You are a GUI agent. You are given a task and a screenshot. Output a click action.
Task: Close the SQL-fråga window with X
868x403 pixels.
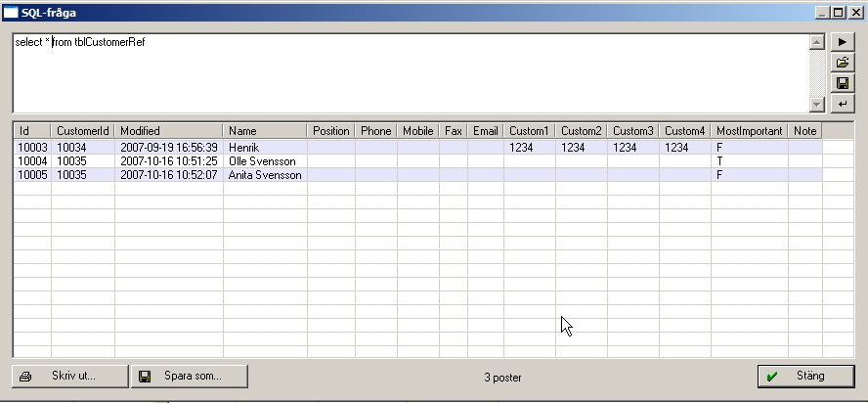click(x=854, y=12)
